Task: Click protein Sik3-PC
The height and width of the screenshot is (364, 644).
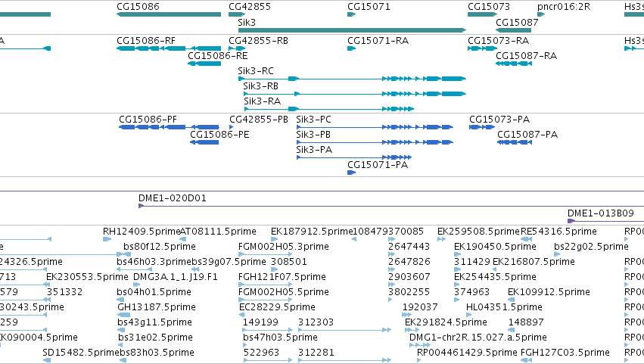Action: (x=313, y=120)
